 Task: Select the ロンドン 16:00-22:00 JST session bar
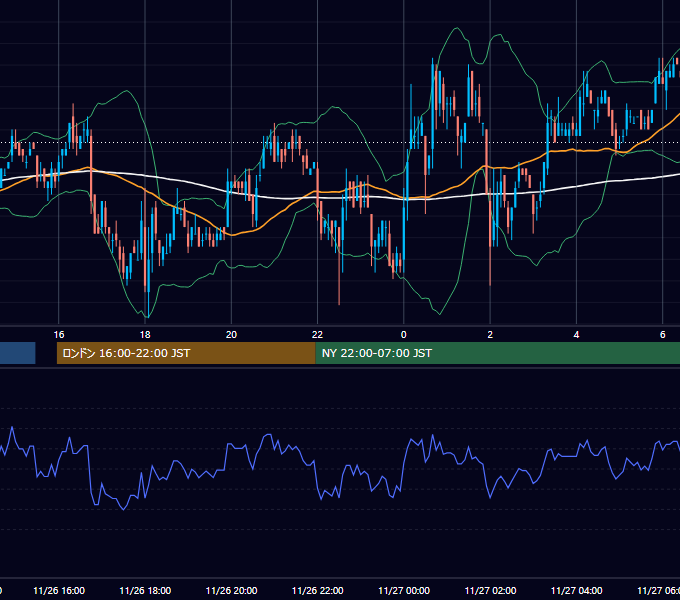tap(186, 353)
